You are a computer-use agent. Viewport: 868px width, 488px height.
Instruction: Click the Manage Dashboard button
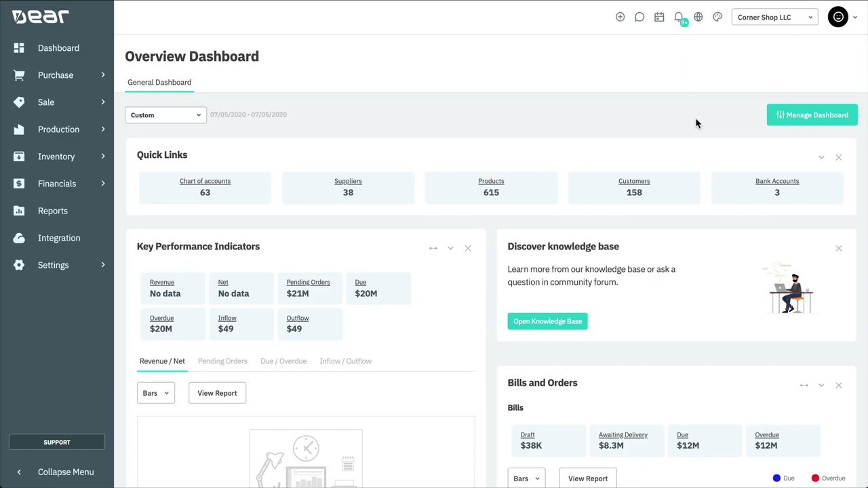pos(812,115)
